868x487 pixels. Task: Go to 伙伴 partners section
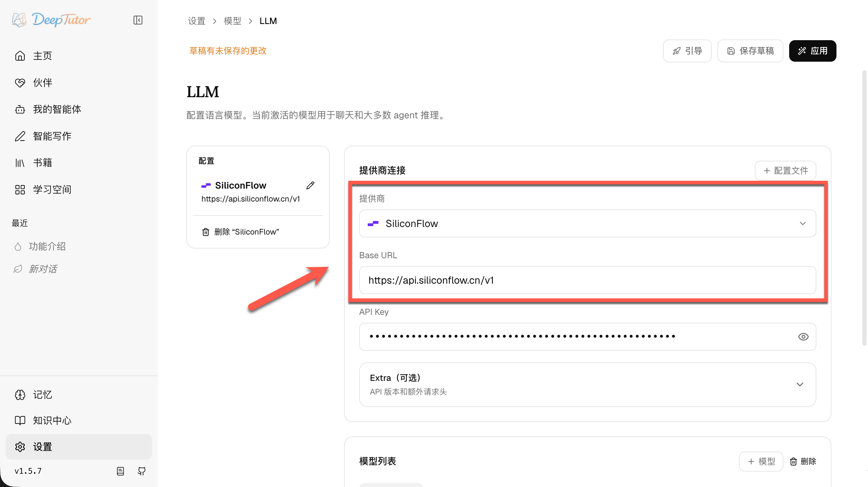click(79, 82)
